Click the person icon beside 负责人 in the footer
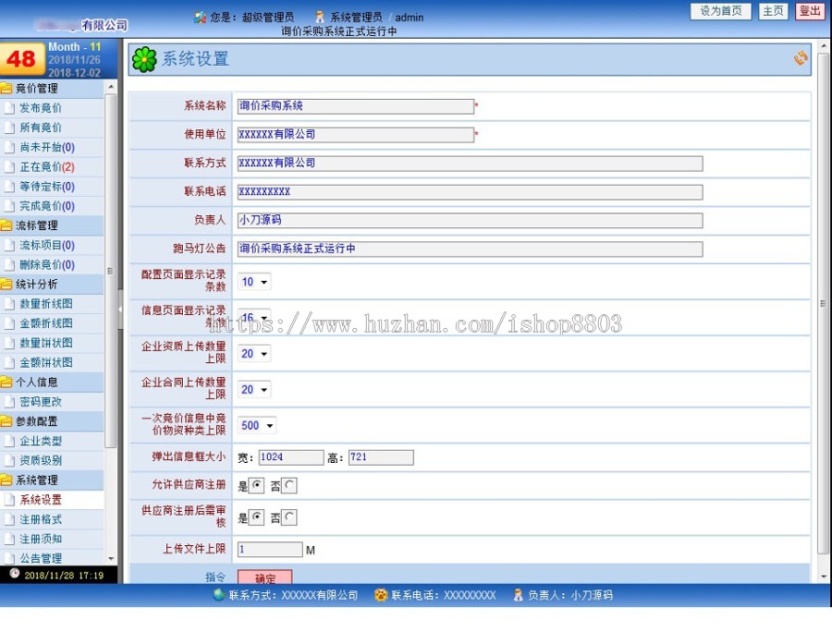 (518, 595)
